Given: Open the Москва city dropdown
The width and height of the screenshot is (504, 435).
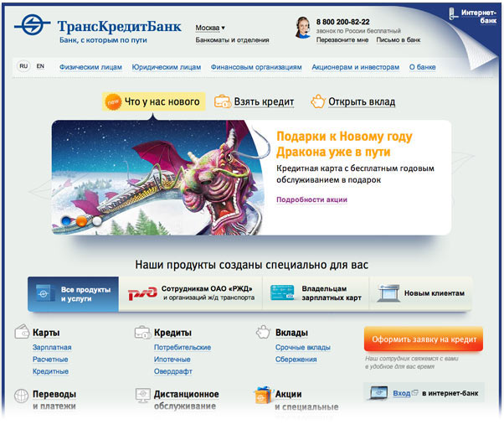Looking at the screenshot, I should [x=210, y=28].
